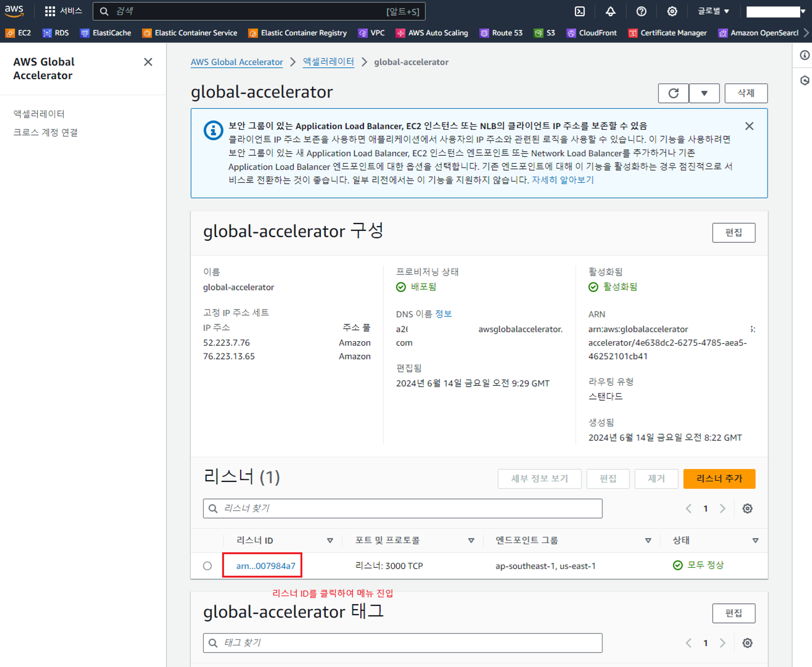
Task: Go to 크로스 계정 연결 in sidebar
Action: pyautogui.click(x=45, y=132)
